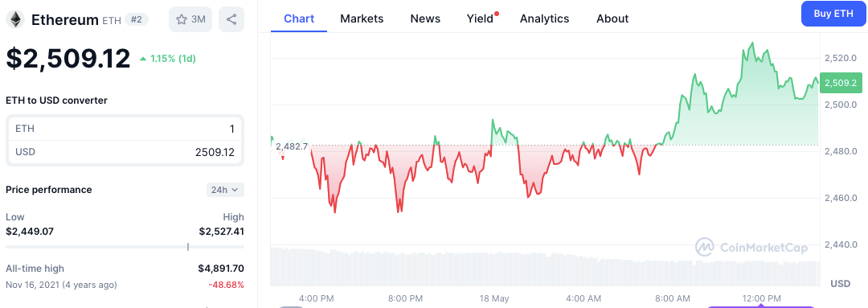
Task: Click the ETH amount input field
Action: [125, 129]
